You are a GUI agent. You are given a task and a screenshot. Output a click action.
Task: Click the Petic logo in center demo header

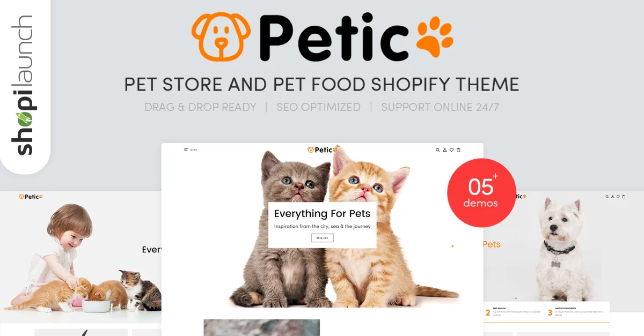coord(322,150)
